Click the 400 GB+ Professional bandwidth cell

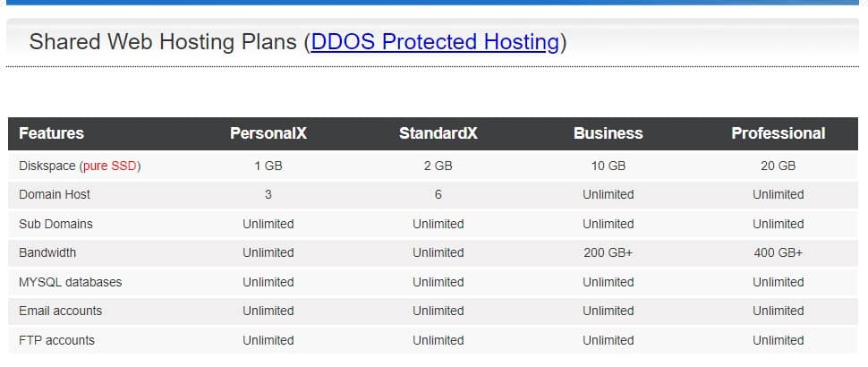pos(778,253)
